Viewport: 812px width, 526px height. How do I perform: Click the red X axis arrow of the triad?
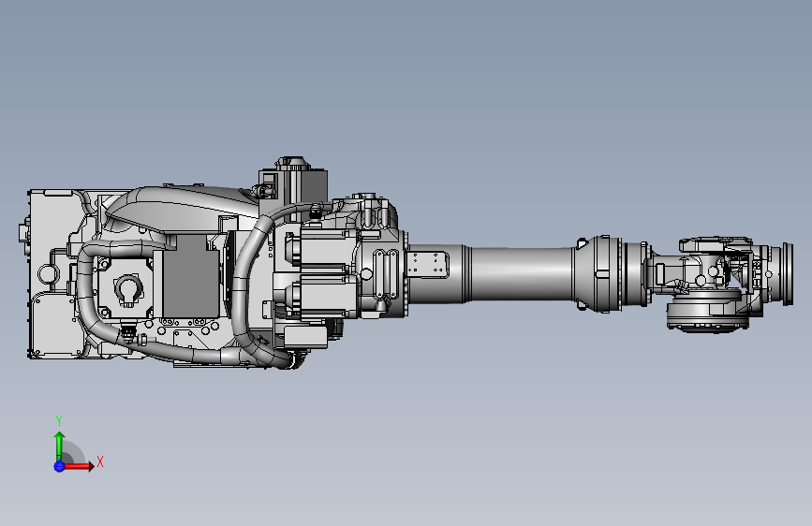click(80, 466)
